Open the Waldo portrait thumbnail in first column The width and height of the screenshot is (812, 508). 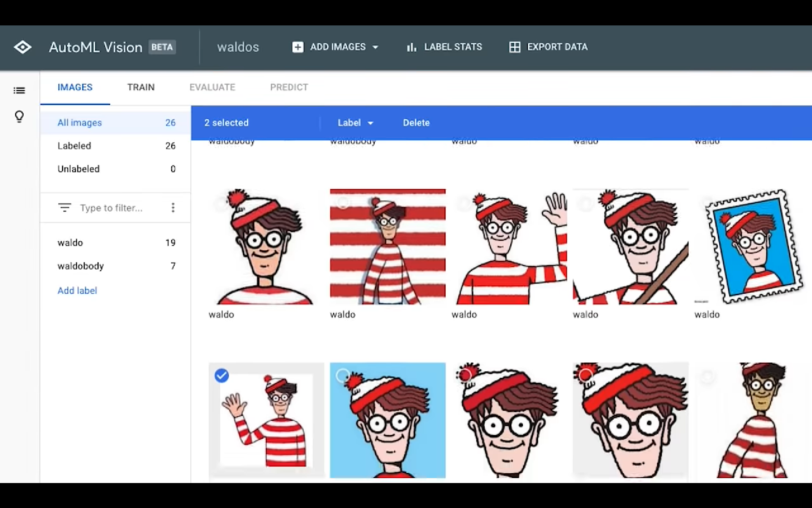[266, 247]
